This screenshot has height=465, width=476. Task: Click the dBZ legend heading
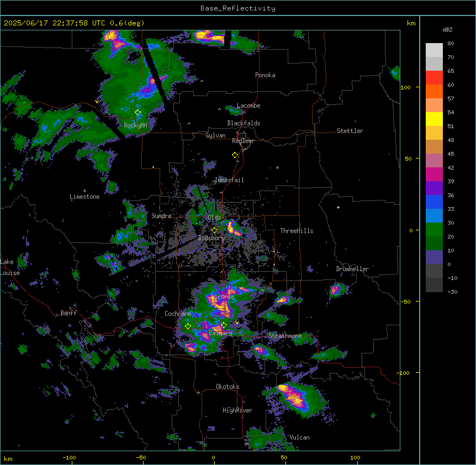(447, 29)
